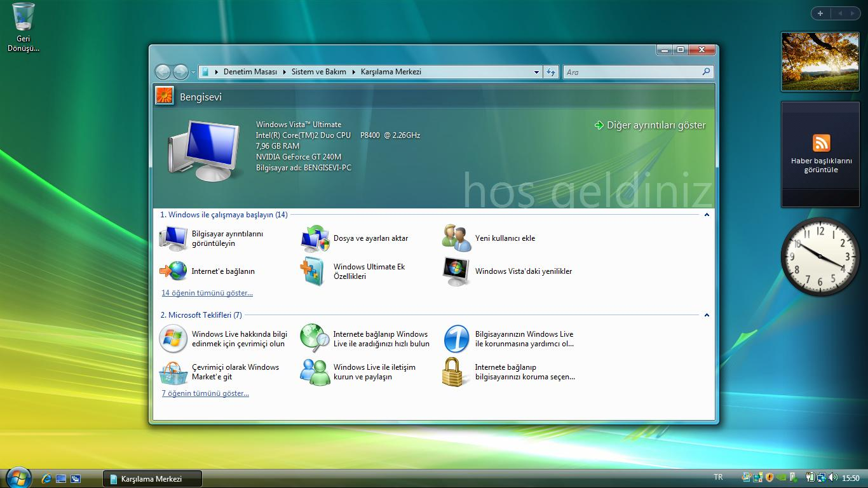Click the search magnifier icon in Ara box
Screen dimensions: 868x488
[706, 72]
